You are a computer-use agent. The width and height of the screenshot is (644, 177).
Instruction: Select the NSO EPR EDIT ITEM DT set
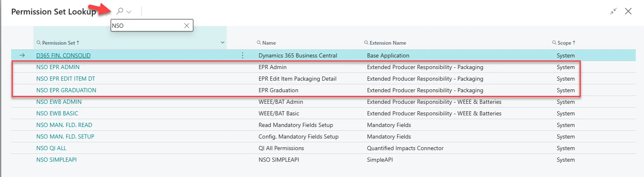tap(66, 79)
